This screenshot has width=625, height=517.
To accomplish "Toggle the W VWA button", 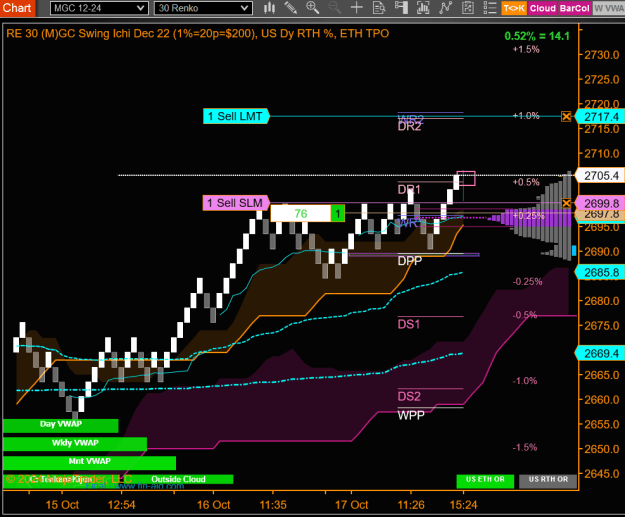I will (x=609, y=8).
